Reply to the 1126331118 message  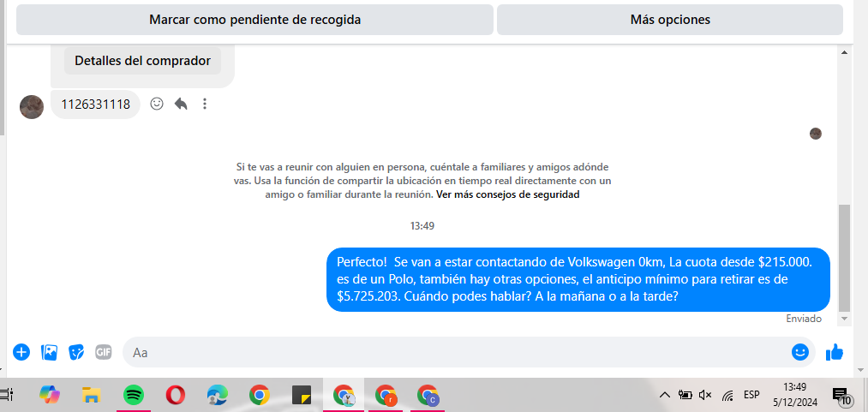click(x=181, y=104)
